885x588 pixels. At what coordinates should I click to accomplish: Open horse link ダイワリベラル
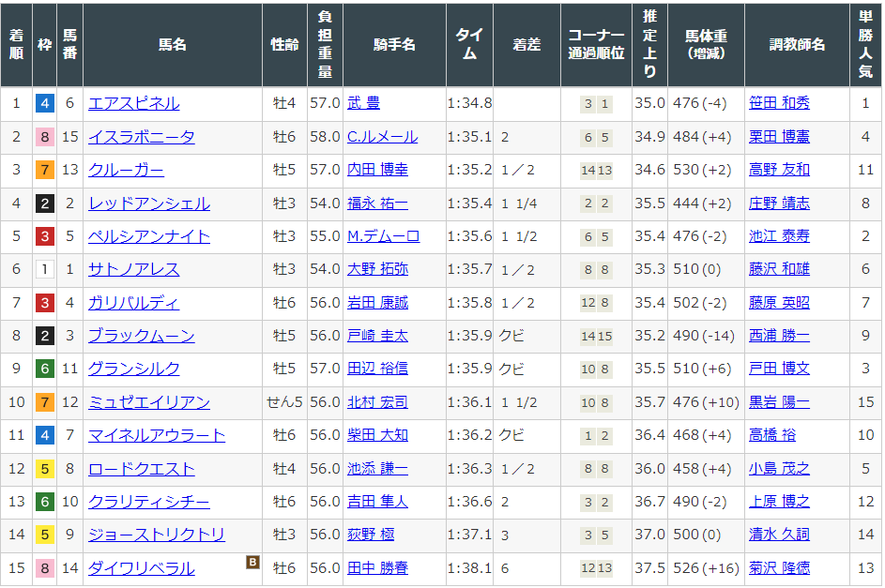[x=141, y=568]
